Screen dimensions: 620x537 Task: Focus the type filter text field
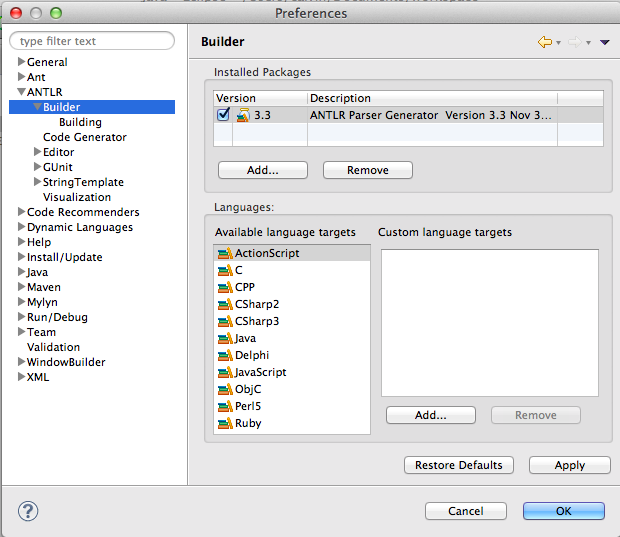92,41
